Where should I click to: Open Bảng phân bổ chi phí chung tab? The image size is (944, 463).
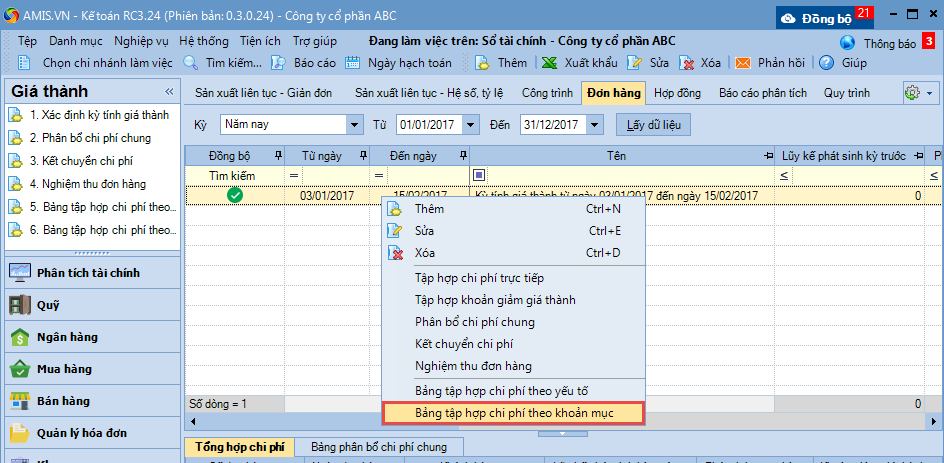tap(379, 446)
